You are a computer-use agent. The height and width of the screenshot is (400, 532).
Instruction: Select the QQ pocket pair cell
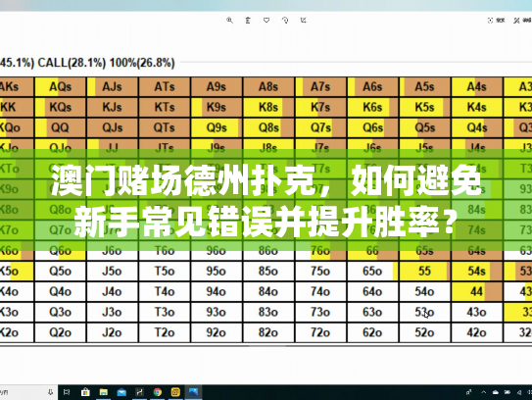(x=61, y=127)
